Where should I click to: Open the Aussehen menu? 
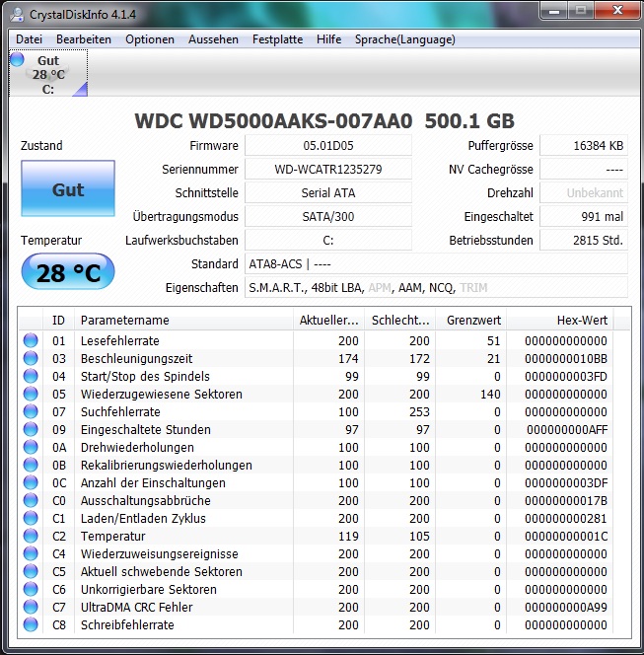(213, 39)
